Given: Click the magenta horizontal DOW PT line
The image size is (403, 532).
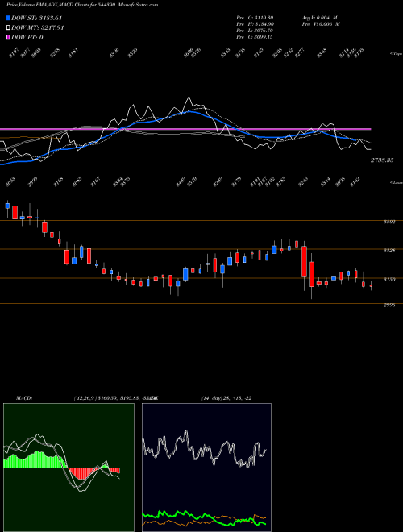Looking at the screenshot, I should coord(185,129).
